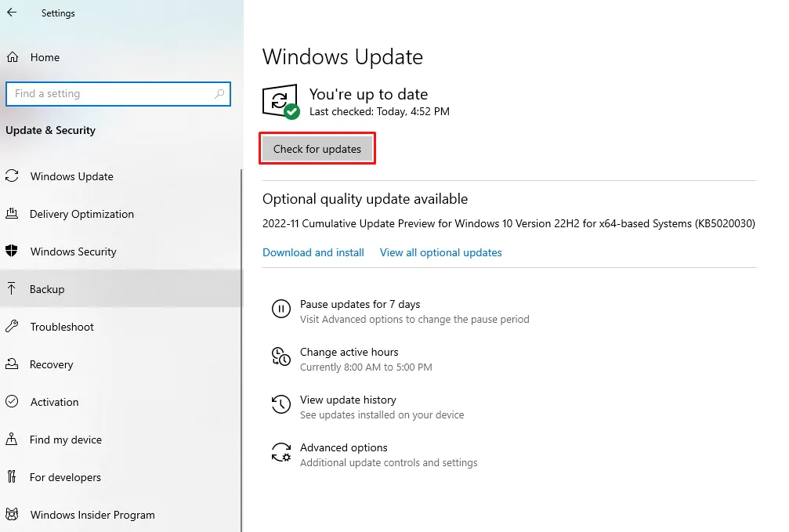Click the Find my device person icon
Image resolution: width=789 pixels, height=532 pixels.
tap(12, 439)
